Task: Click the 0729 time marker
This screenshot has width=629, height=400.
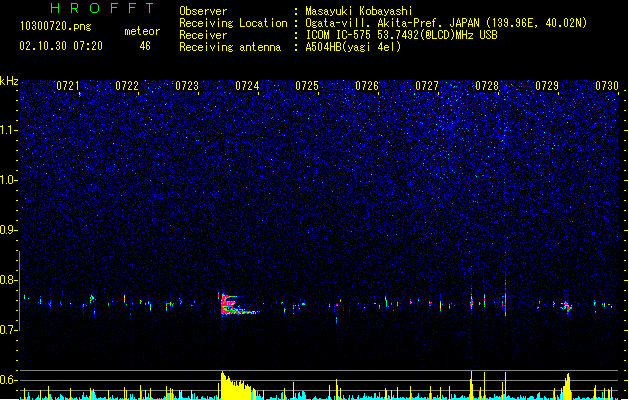Action: coord(547,86)
